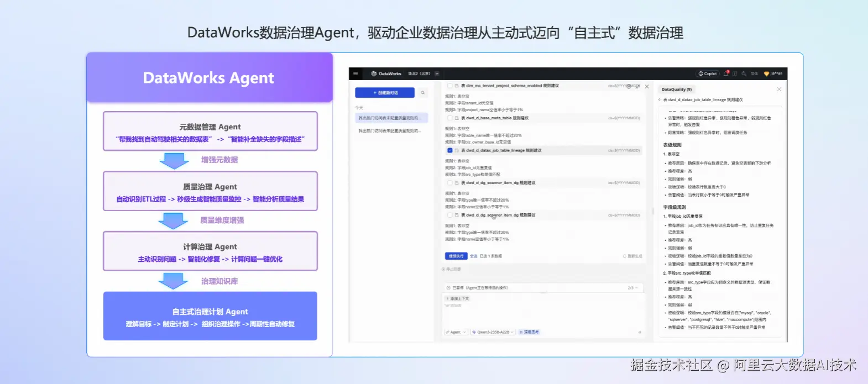
Task: Click the Copilot button
Action: [x=708, y=73]
